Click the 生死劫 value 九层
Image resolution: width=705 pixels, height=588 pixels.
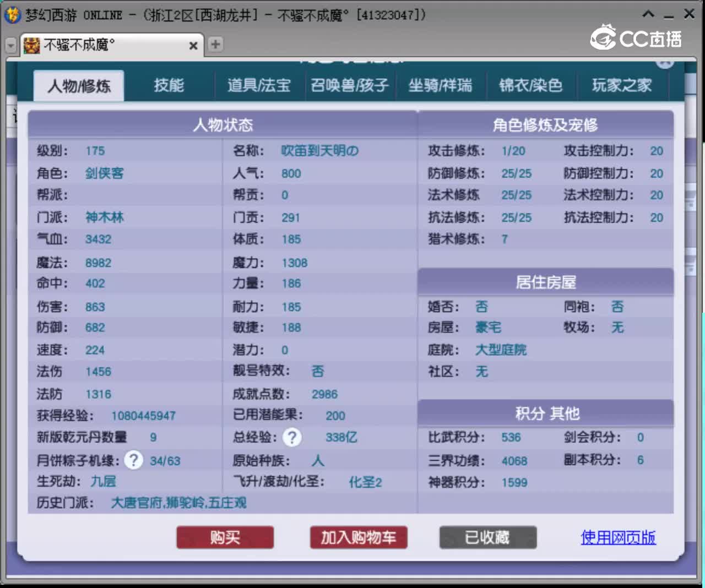coord(104,482)
